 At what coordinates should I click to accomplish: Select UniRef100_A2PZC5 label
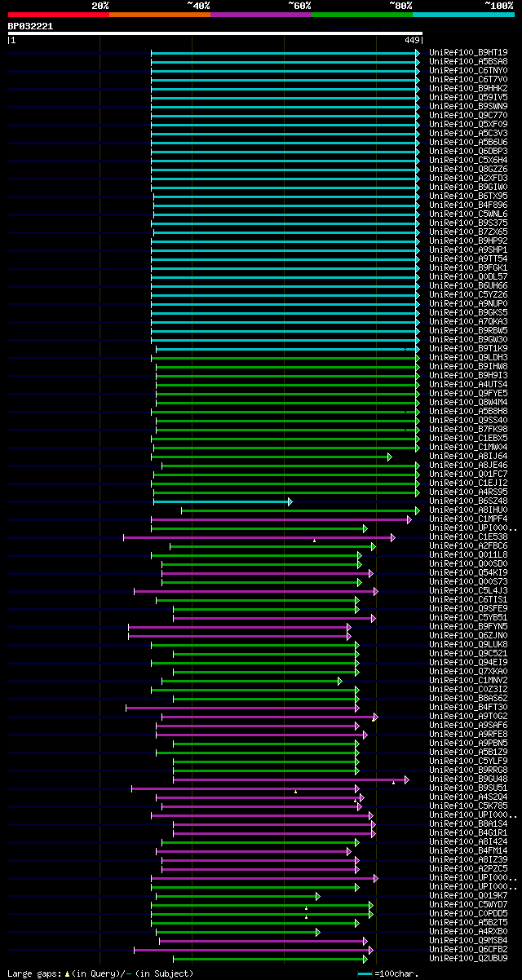pos(468,868)
